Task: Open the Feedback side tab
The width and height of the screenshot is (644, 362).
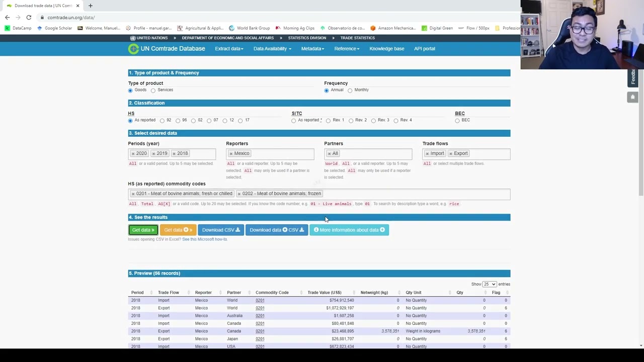Action: coord(633,77)
